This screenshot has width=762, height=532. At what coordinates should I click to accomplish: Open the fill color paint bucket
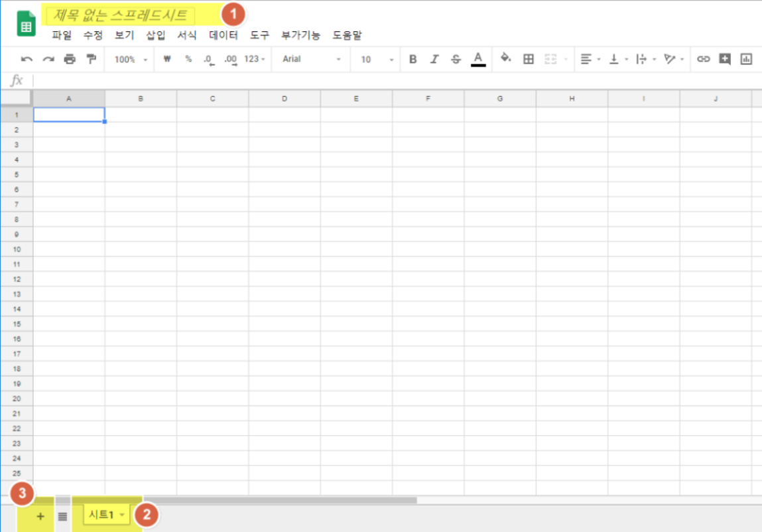(505, 58)
